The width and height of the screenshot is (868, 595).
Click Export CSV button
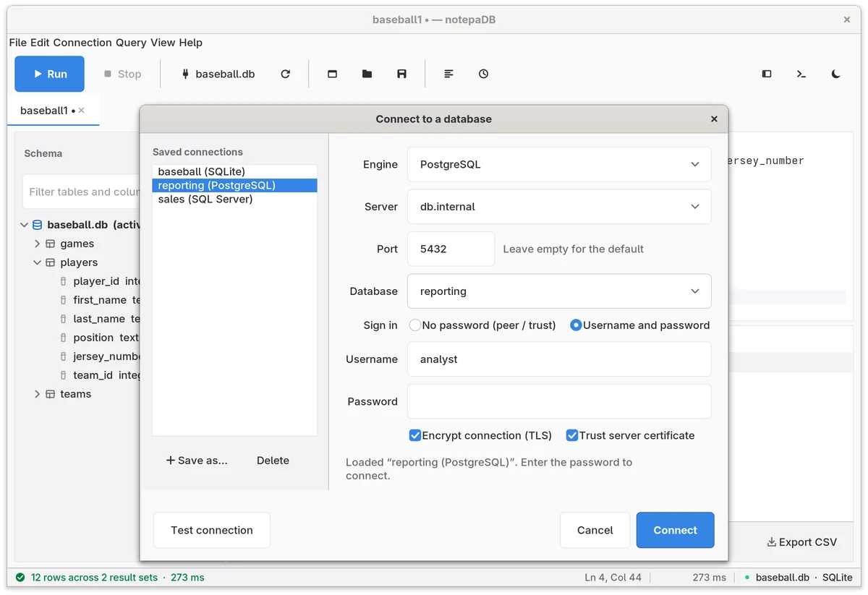tap(802, 542)
